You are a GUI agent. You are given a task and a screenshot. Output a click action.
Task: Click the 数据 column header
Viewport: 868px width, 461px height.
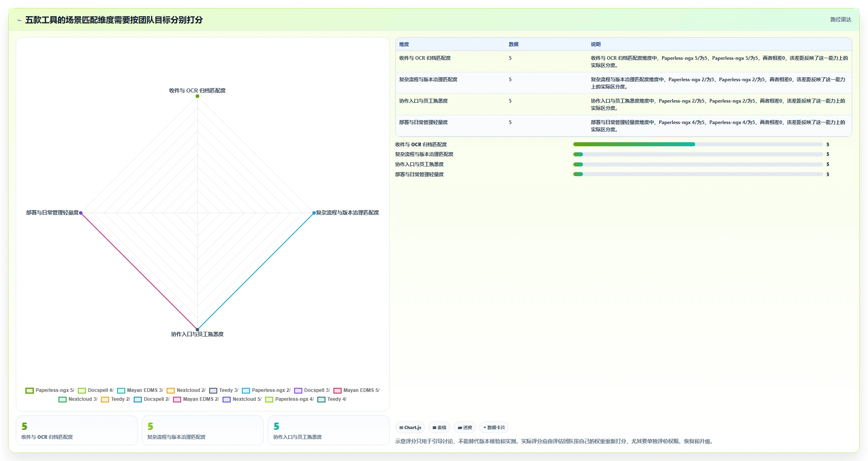point(514,44)
